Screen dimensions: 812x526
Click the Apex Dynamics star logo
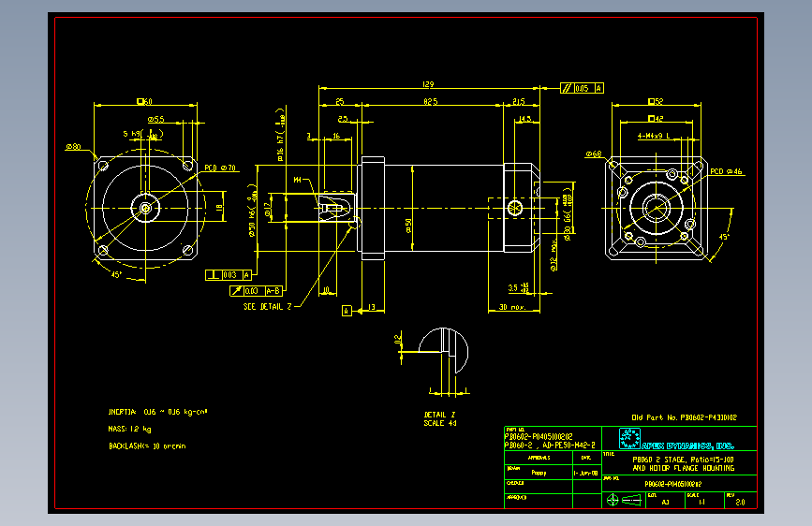coord(629,439)
